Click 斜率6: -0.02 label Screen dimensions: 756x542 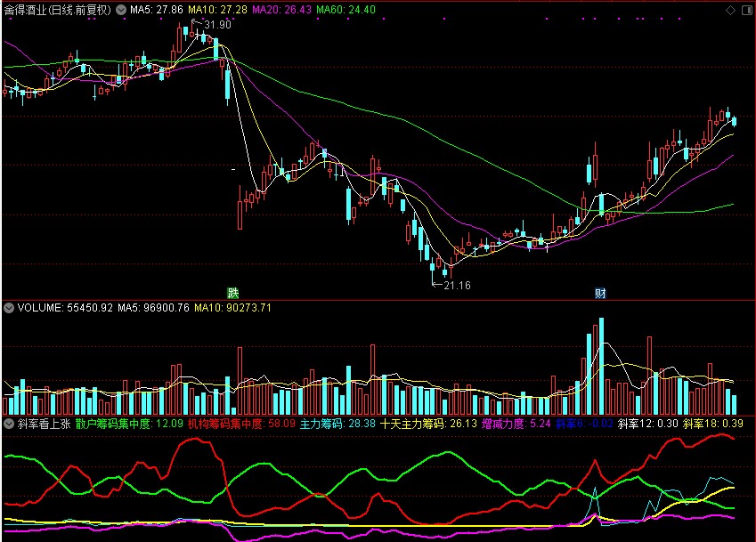[584, 424]
